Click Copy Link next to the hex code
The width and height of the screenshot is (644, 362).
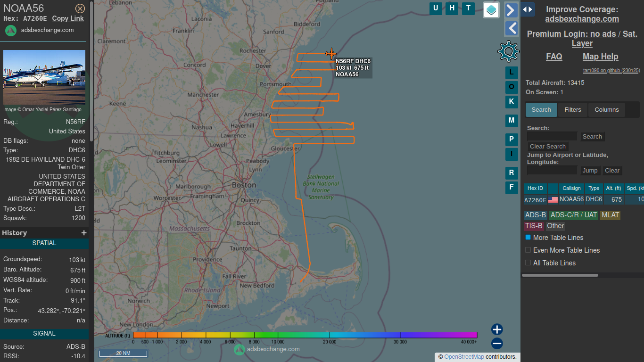coord(68,18)
